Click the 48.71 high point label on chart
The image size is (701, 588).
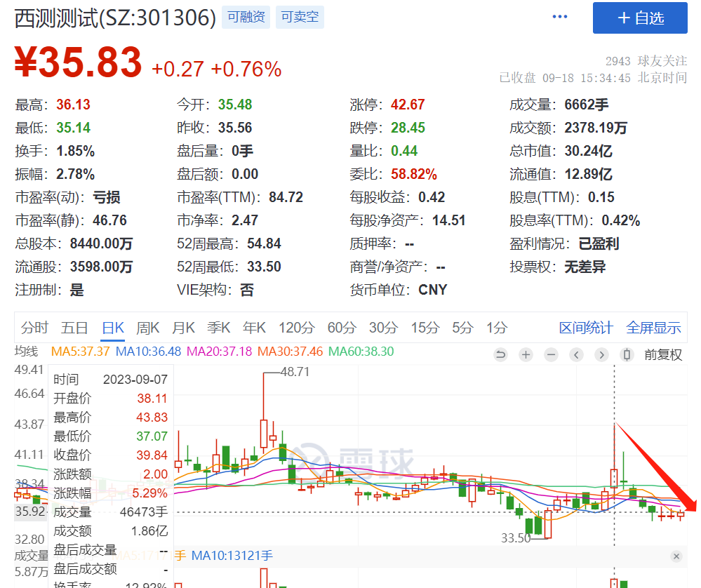(295, 372)
